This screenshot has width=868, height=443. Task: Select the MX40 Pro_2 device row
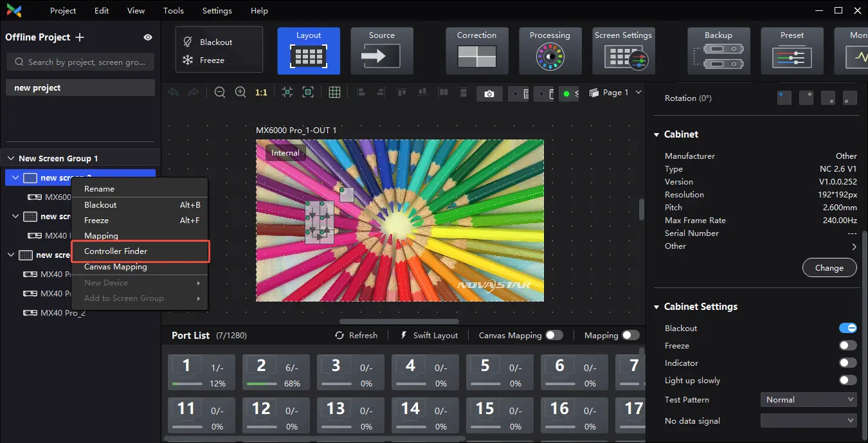80,313
